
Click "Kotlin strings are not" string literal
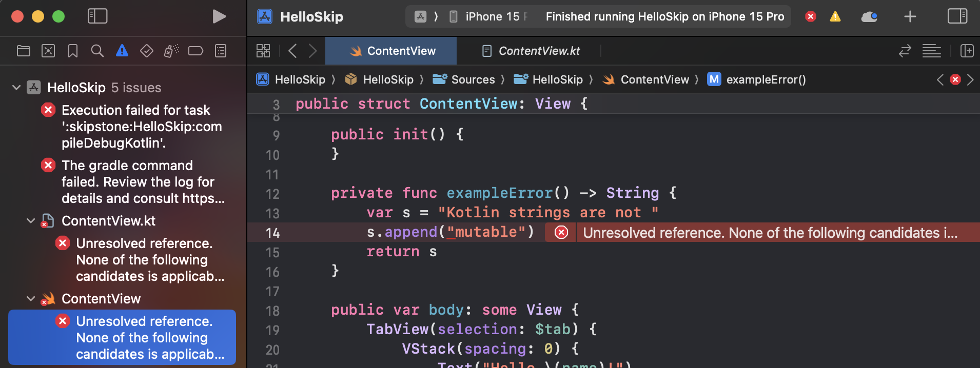[548, 212]
